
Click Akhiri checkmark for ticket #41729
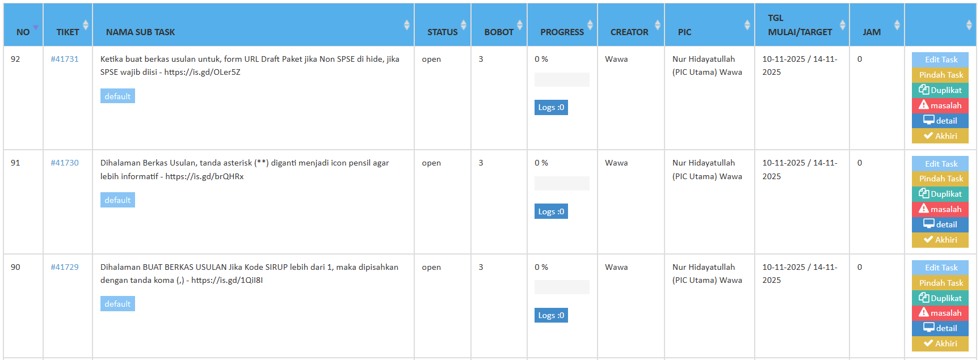pos(928,344)
